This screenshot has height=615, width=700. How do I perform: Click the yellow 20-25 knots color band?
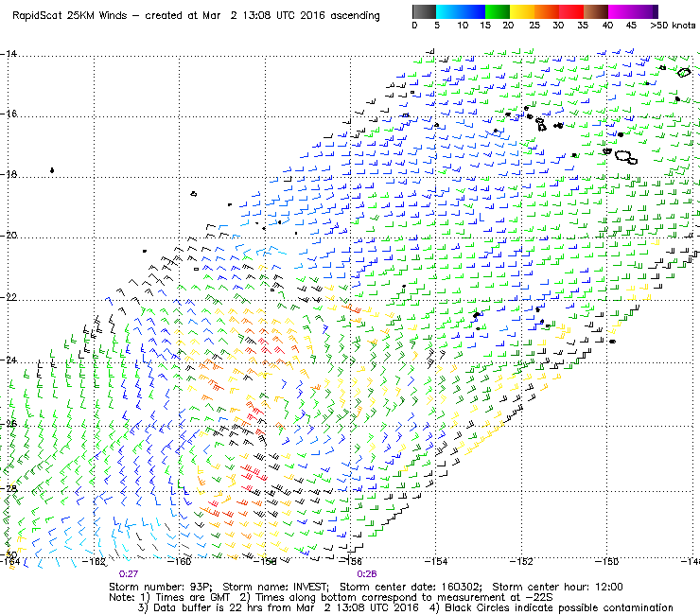(522, 11)
